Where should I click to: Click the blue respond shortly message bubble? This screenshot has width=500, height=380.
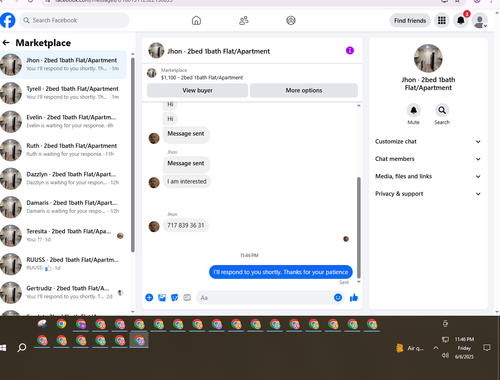point(281,272)
